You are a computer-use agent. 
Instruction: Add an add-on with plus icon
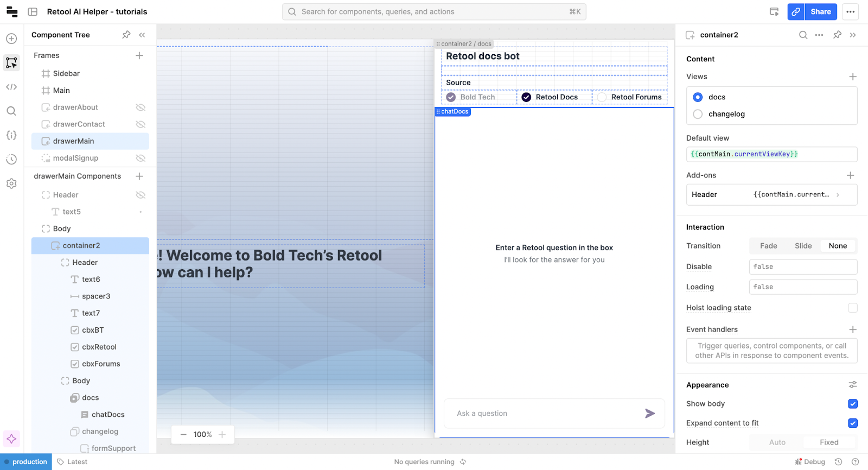[851, 175]
